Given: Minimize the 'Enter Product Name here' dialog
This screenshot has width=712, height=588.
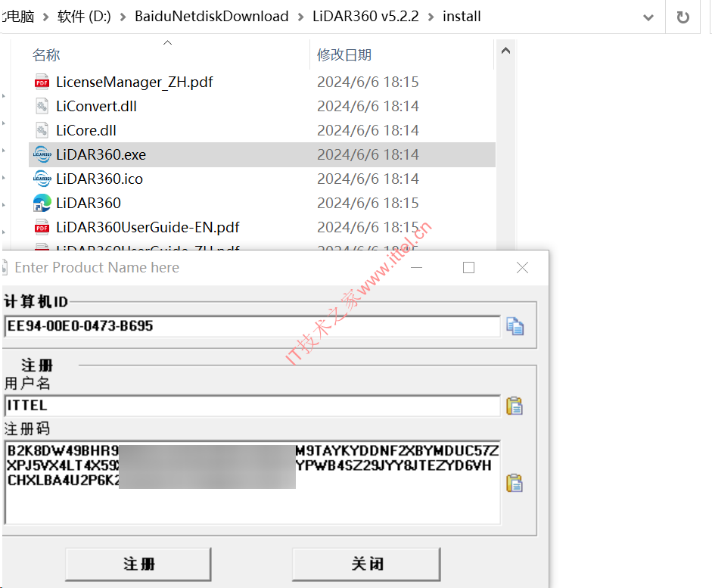Looking at the screenshot, I should point(416,267).
